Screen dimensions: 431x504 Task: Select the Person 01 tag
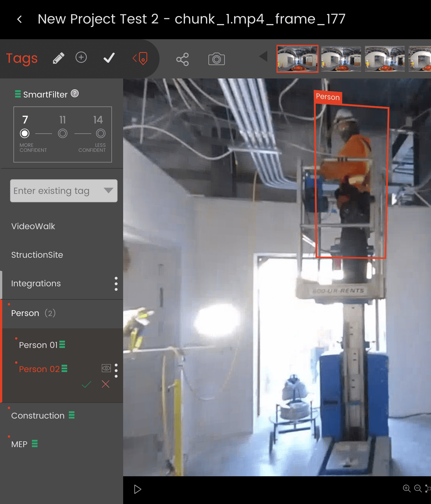[38, 345]
